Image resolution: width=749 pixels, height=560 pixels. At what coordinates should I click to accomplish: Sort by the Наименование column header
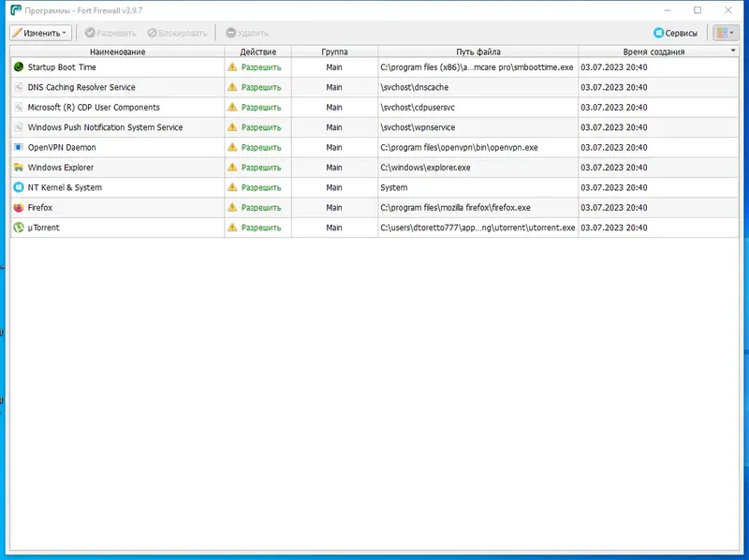[x=118, y=52]
